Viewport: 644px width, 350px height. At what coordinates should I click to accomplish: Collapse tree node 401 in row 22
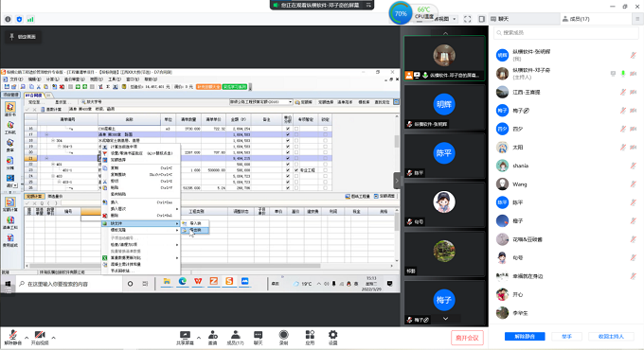(x=53, y=165)
